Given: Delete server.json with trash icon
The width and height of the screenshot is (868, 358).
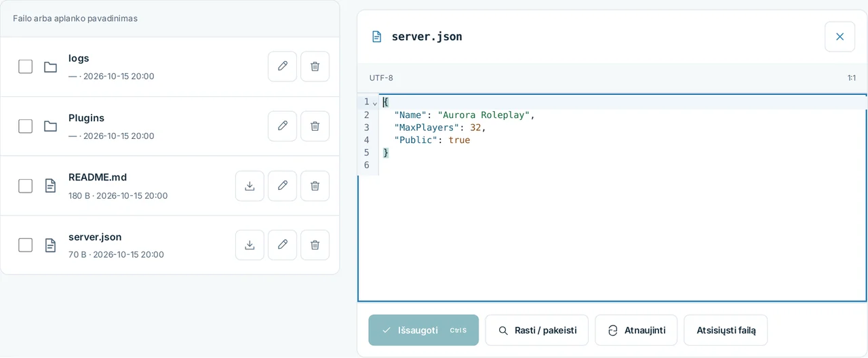Looking at the screenshot, I should point(315,245).
